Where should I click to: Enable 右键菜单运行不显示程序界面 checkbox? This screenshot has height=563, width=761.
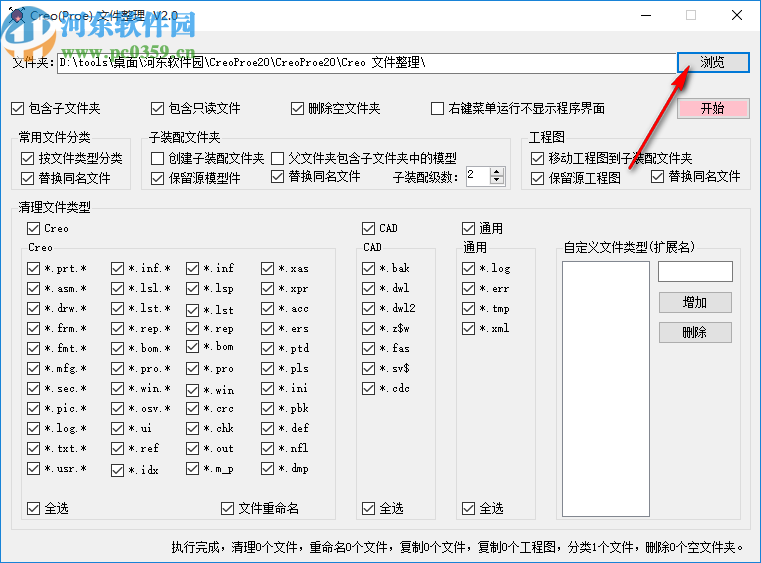(437, 108)
